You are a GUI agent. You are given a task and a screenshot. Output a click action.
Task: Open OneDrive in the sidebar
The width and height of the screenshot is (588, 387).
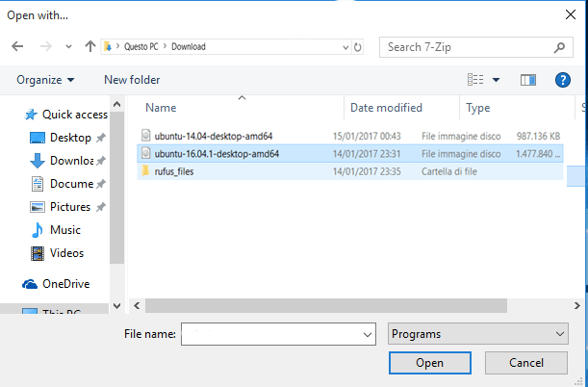tap(56, 284)
